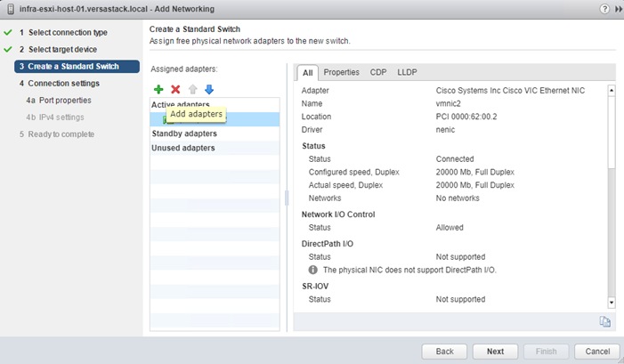Click the host icon in the title bar
The image size is (624, 364).
(x=12, y=9)
